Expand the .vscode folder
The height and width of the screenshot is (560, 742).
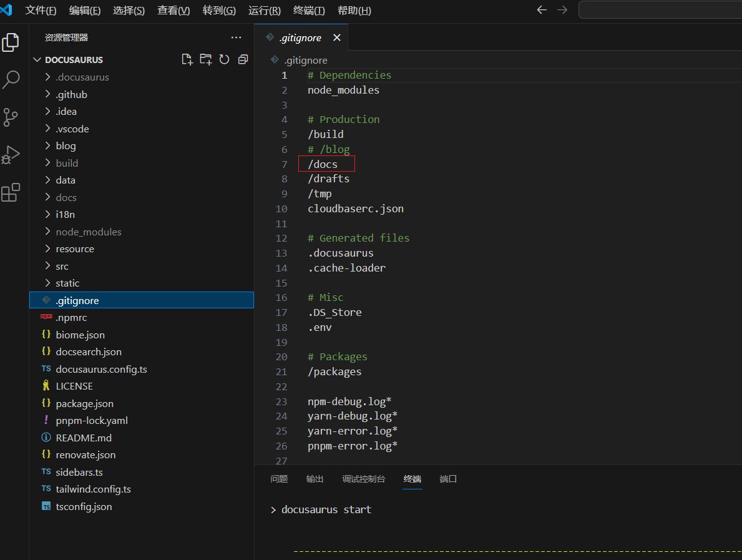point(47,128)
